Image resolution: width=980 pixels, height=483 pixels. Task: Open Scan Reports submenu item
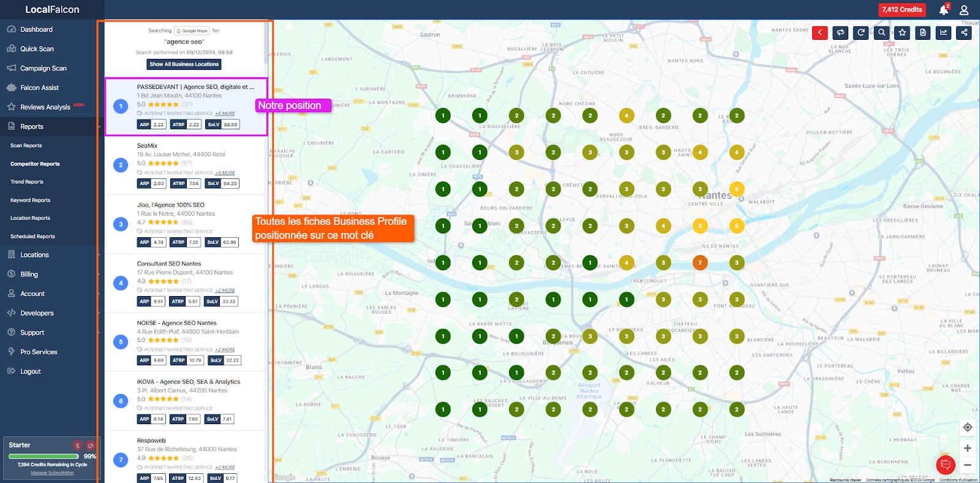(26, 146)
